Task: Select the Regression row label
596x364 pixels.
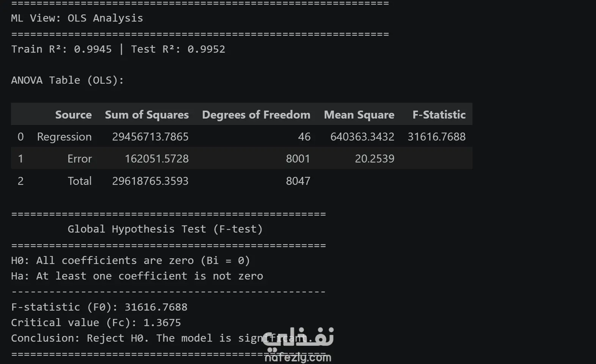Action: tap(64, 137)
